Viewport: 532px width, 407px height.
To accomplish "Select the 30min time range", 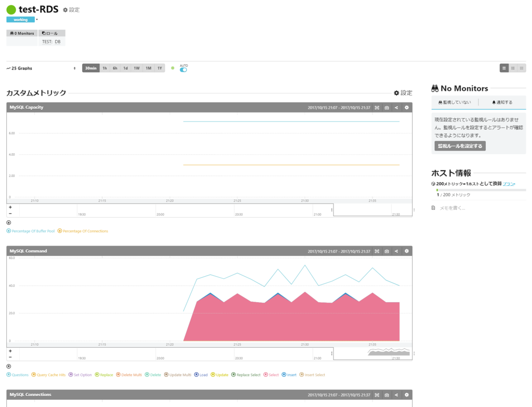I will (91, 68).
